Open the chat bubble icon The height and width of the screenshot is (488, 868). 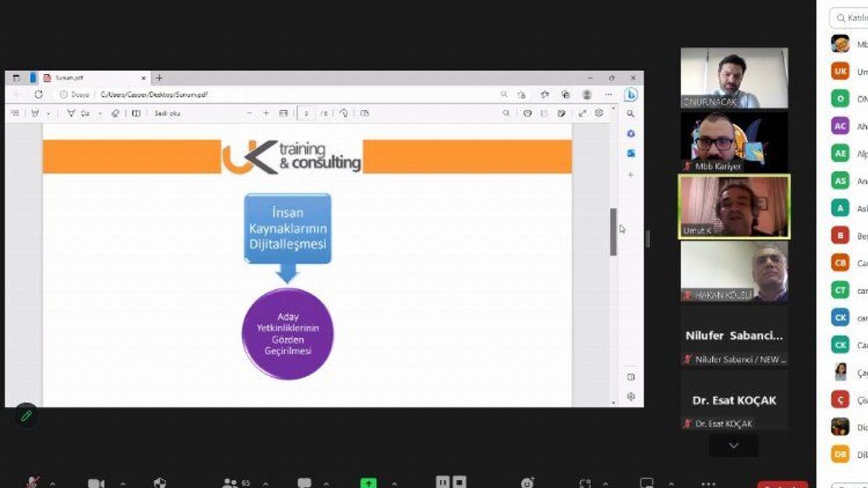click(304, 483)
